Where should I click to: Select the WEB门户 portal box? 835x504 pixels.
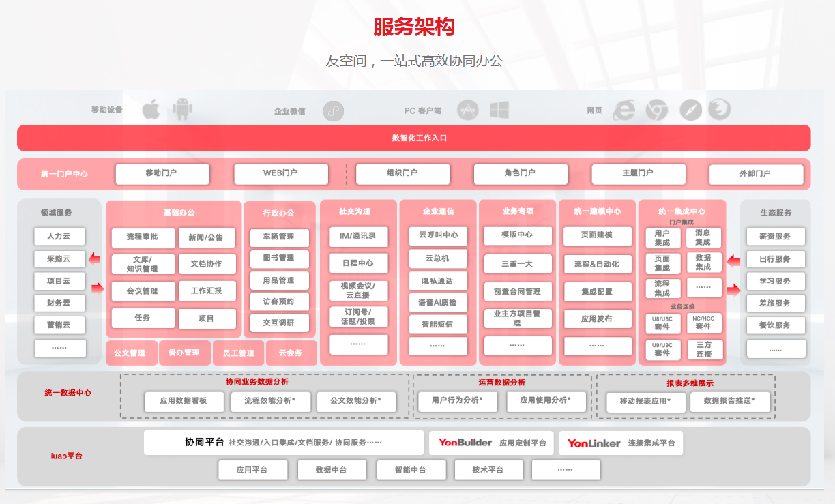[x=280, y=173]
